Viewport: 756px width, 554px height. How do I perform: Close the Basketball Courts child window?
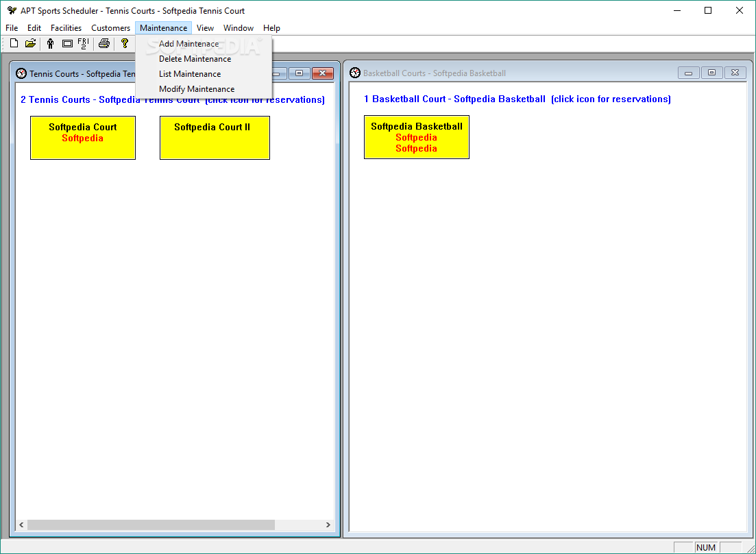(x=735, y=73)
